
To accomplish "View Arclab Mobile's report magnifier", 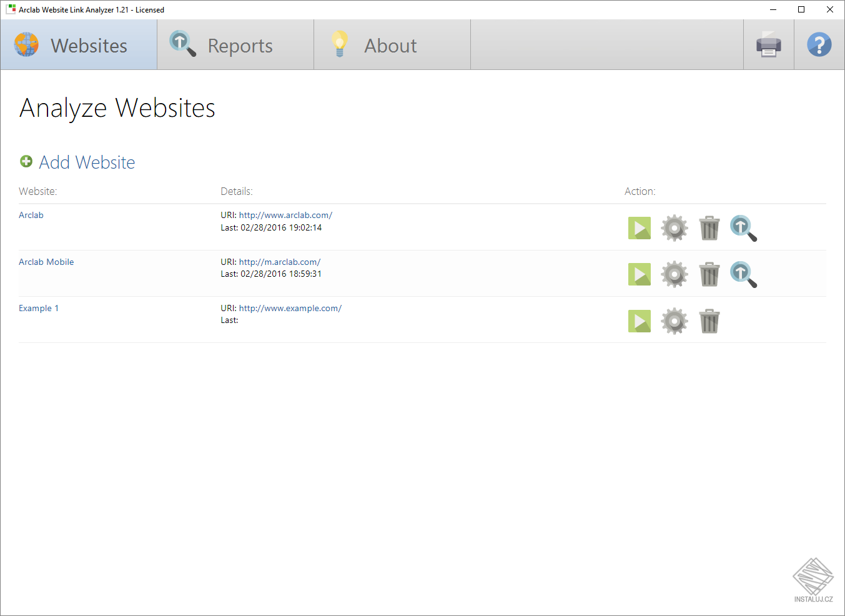I will tap(743, 274).
